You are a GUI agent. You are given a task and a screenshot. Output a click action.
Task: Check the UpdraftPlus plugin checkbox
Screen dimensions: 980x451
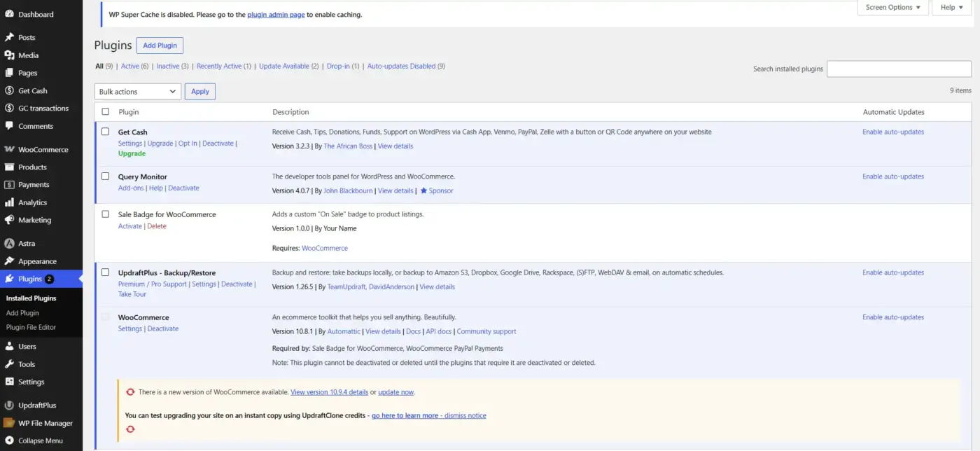[106, 272]
